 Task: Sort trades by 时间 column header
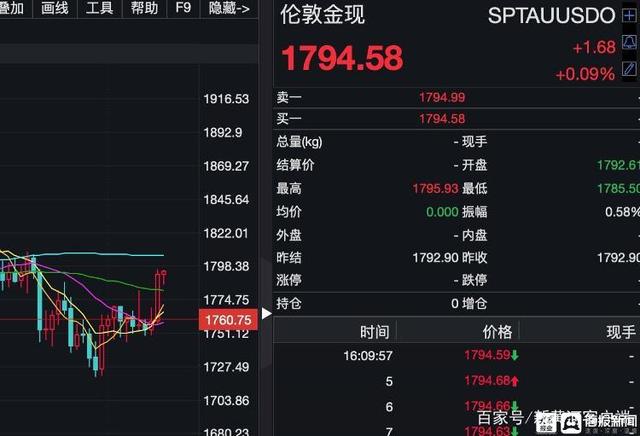pyautogui.click(x=374, y=332)
